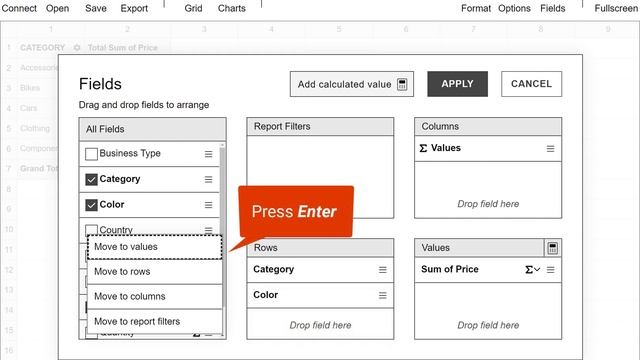The width and height of the screenshot is (640, 360).
Task: Select Move to values menu option
Action: click(155, 247)
